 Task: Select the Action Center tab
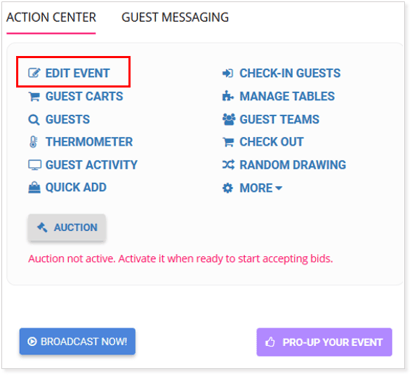tap(51, 17)
